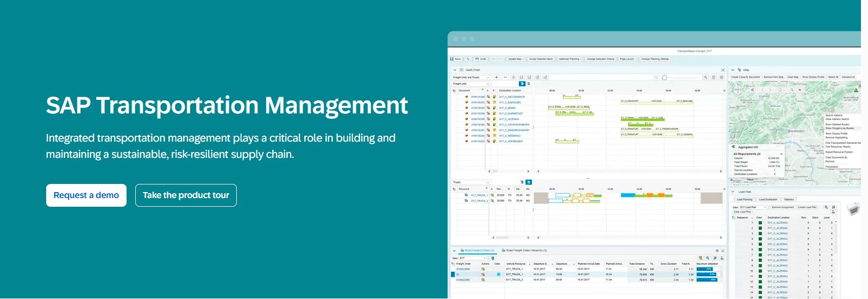Click blue hierarchy view icon in Freight units row
Image resolution: width=868 pixels, height=299 pixels.
click(x=522, y=84)
